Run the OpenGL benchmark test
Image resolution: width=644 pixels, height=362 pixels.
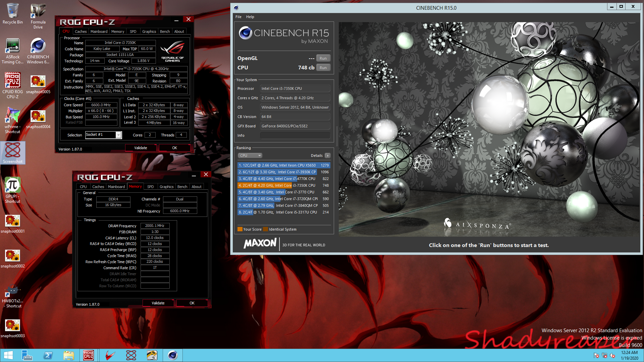pyautogui.click(x=323, y=58)
